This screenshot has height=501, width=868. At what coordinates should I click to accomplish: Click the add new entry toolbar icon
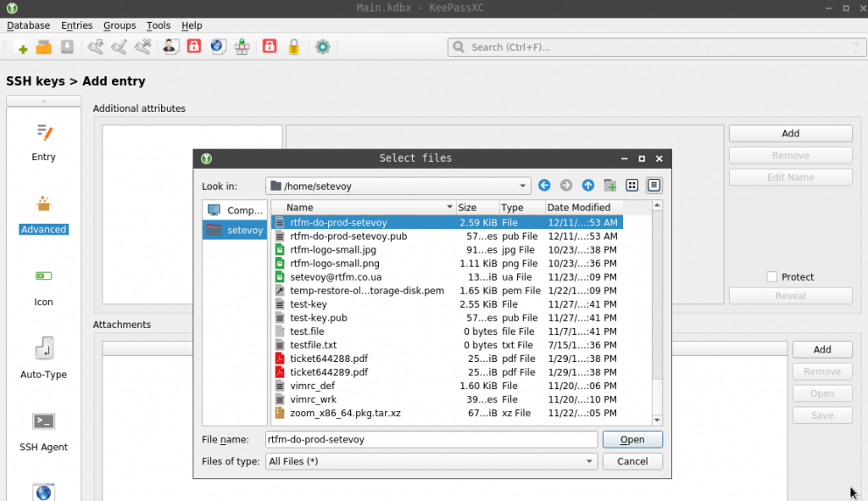coord(22,47)
